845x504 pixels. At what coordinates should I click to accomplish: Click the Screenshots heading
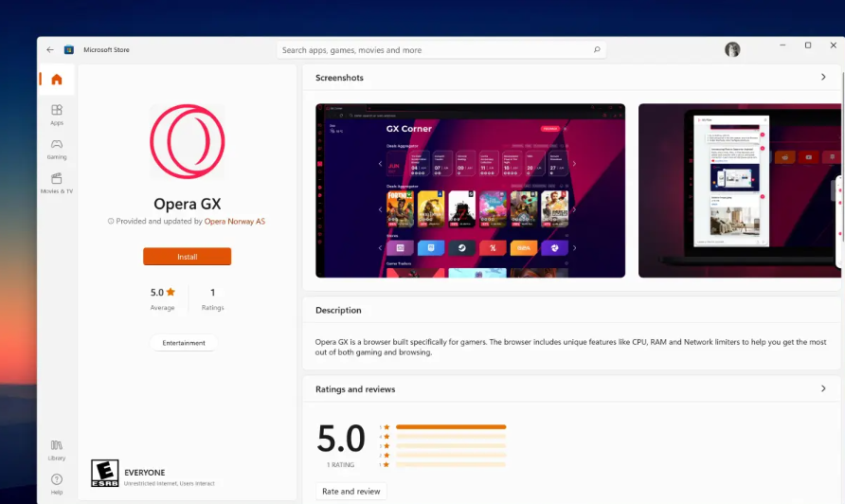pos(339,78)
